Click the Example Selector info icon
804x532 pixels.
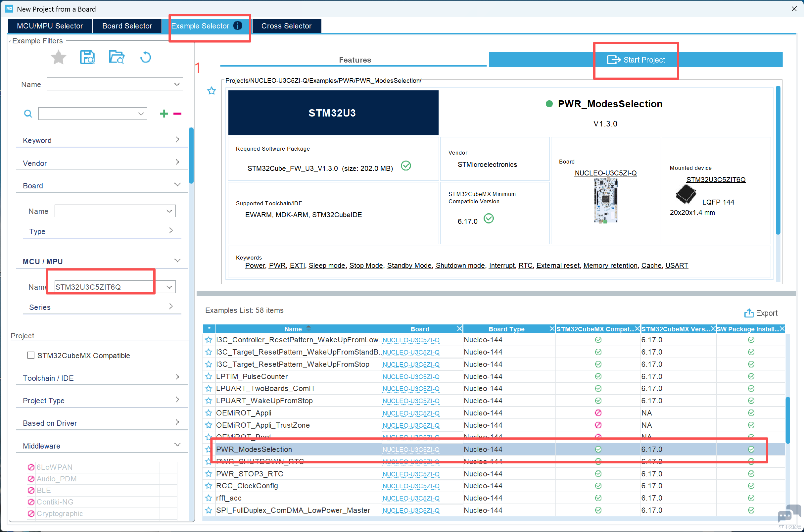[238, 26]
